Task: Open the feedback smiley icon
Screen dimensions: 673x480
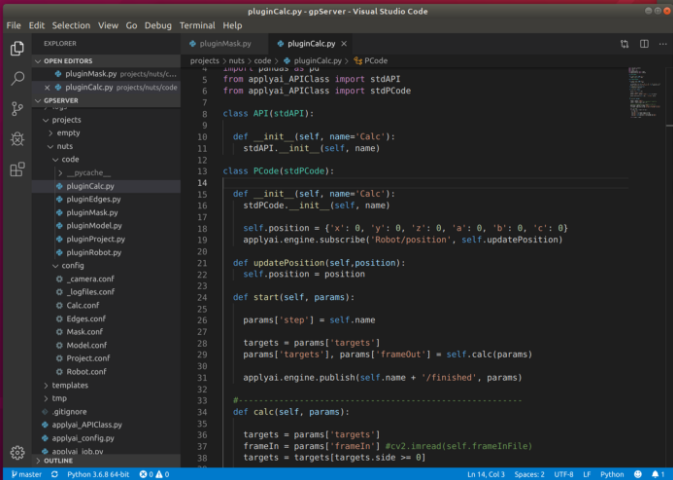Action: [638, 474]
